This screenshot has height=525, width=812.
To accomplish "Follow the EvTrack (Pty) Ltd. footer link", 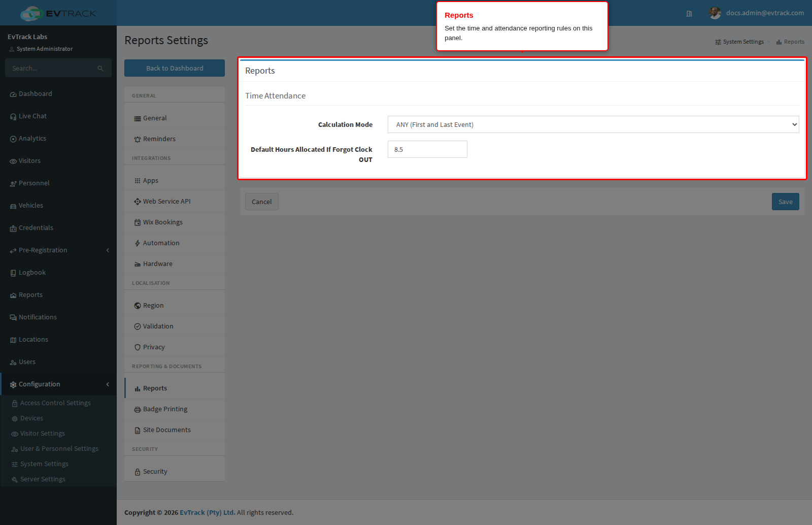I will pyautogui.click(x=207, y=513).
